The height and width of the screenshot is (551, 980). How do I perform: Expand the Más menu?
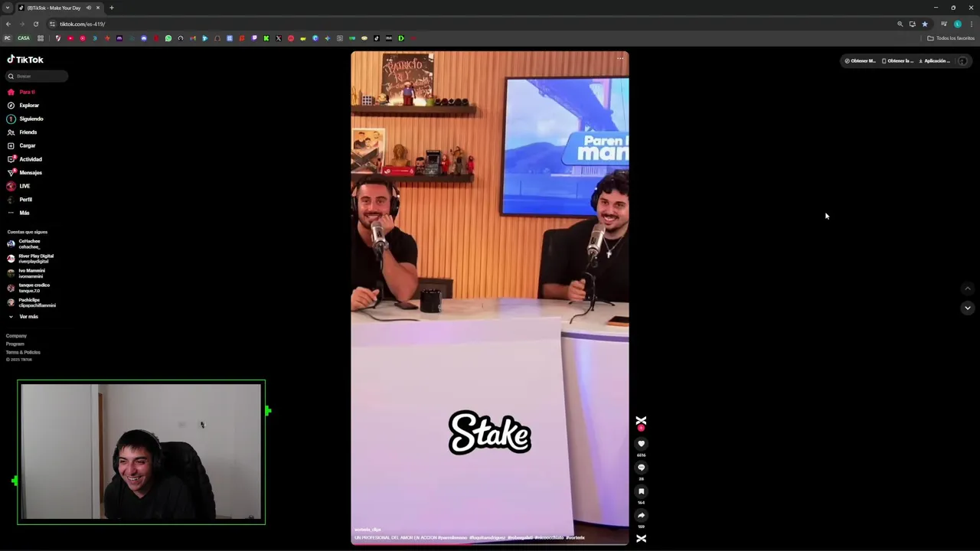[18, 213]
